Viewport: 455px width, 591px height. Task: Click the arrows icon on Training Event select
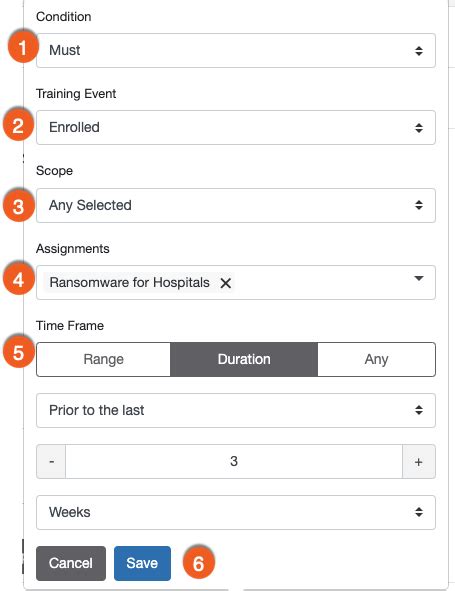(419, 128)
